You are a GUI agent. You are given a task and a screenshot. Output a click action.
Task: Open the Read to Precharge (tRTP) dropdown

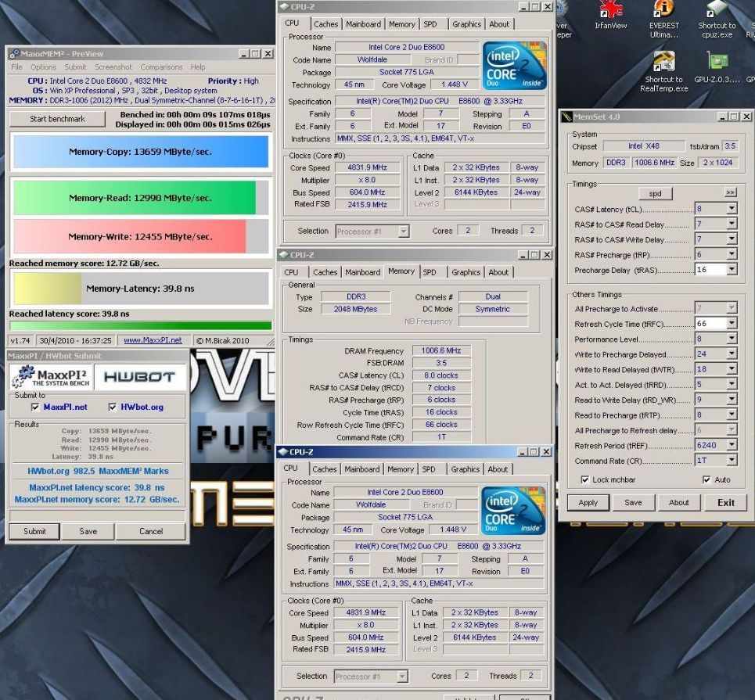click(x=732, y=415)
